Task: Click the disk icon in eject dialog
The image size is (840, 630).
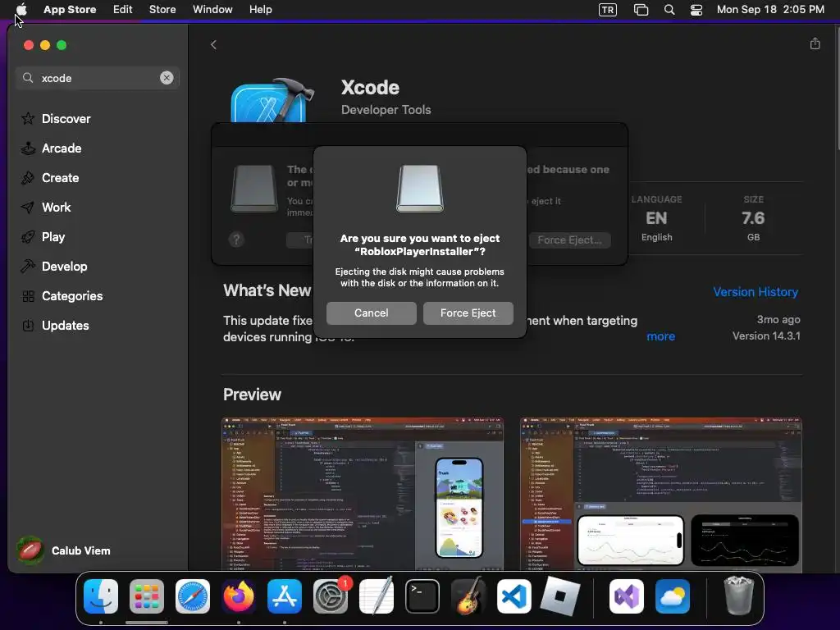Action: 419,189
